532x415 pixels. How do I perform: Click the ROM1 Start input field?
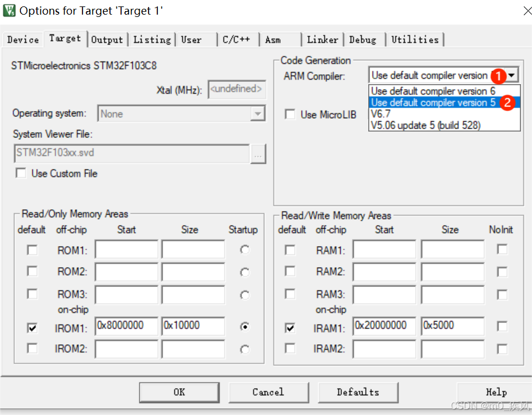pyautogui.click(x=126, y=250)
